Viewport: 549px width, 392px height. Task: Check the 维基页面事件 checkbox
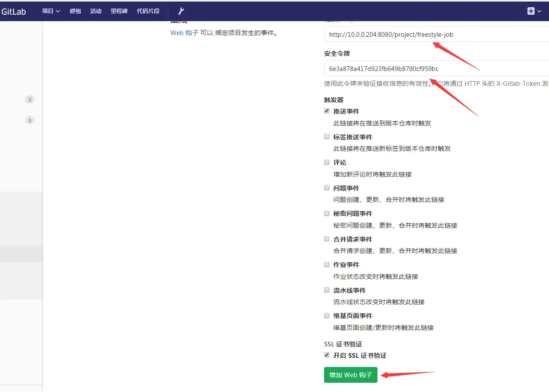[327, 316]
